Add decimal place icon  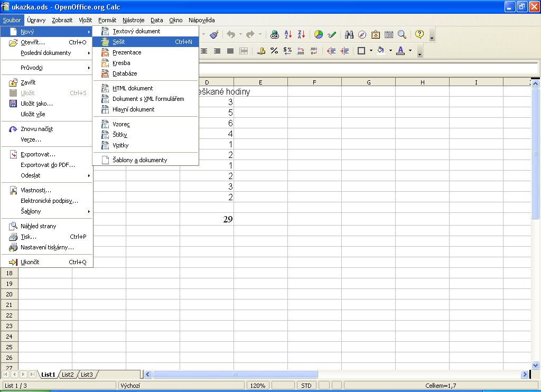[x=301, y=51]
